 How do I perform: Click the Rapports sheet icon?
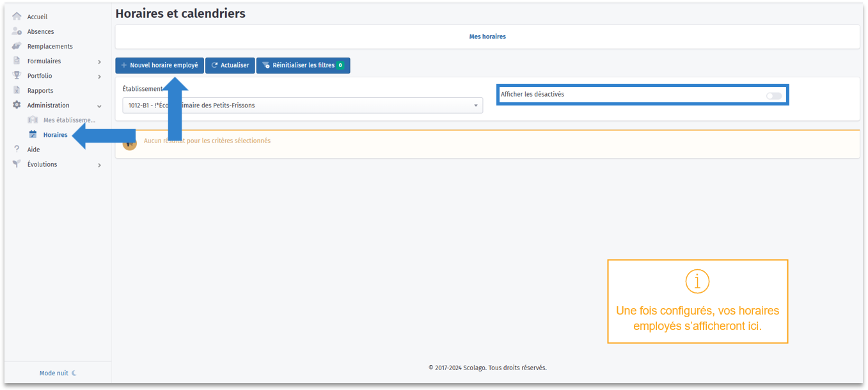click(x=17, y=90)
